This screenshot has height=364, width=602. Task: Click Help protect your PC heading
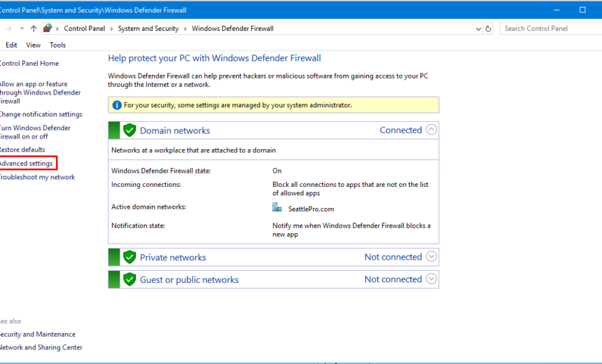tap(214, 58)
